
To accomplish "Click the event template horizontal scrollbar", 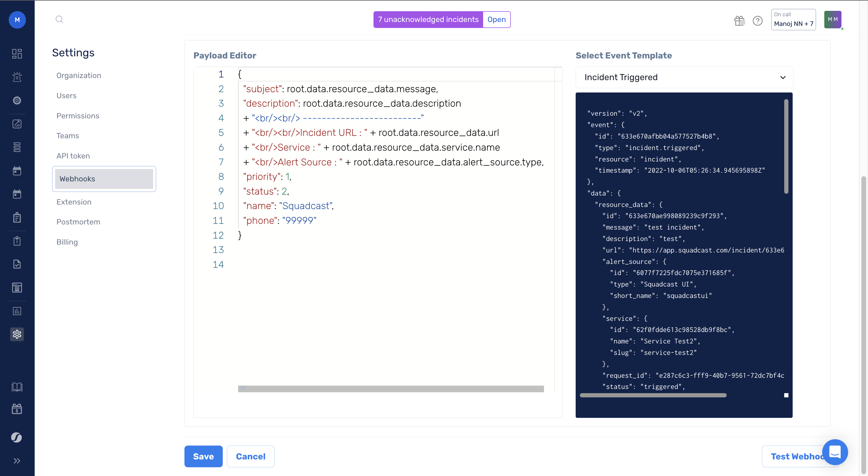I will tap(653, 395).
